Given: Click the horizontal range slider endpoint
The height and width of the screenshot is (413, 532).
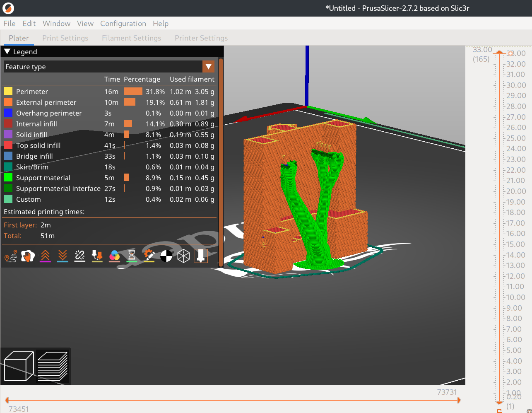Looking at the screenshot, I should point(460,400).
